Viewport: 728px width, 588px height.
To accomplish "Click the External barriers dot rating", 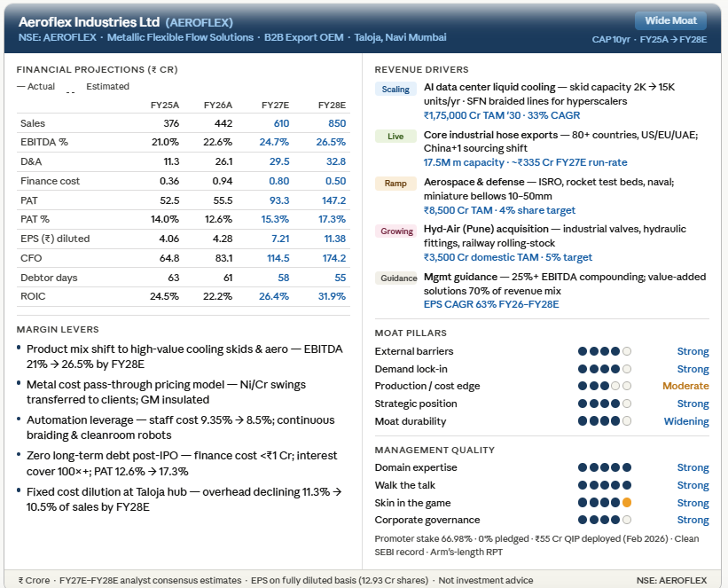I will 605,351.
